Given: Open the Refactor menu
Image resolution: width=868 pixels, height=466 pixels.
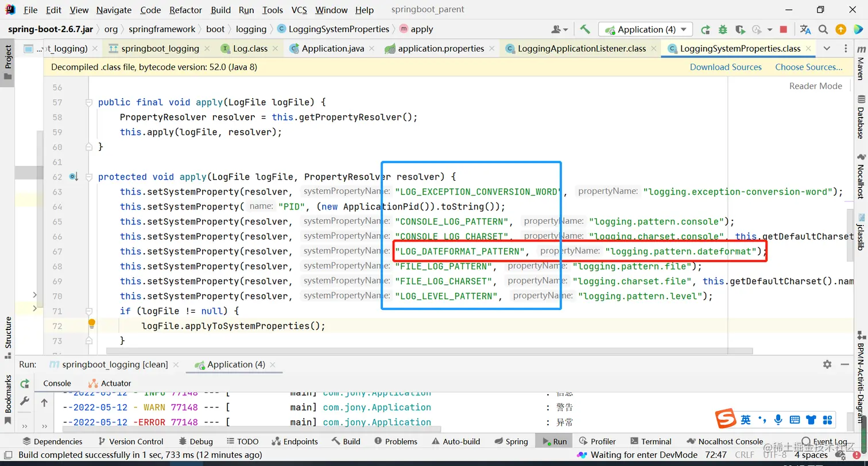Looking at the screenshot, I should (186, 10).
